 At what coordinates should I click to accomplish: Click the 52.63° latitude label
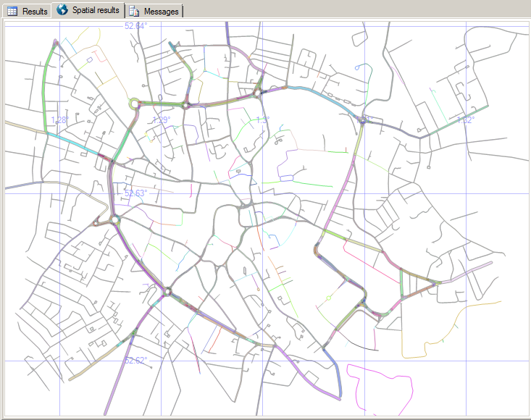coord(135,193)
